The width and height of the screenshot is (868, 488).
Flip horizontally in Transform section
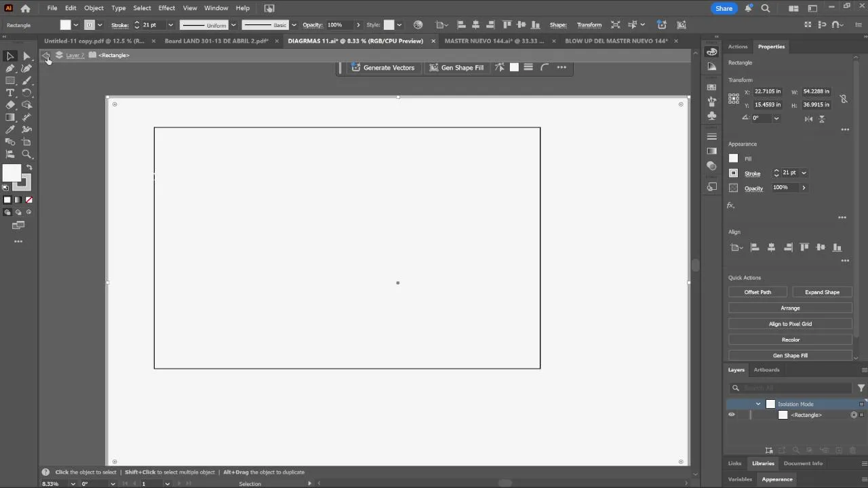(x=808, y=119)
